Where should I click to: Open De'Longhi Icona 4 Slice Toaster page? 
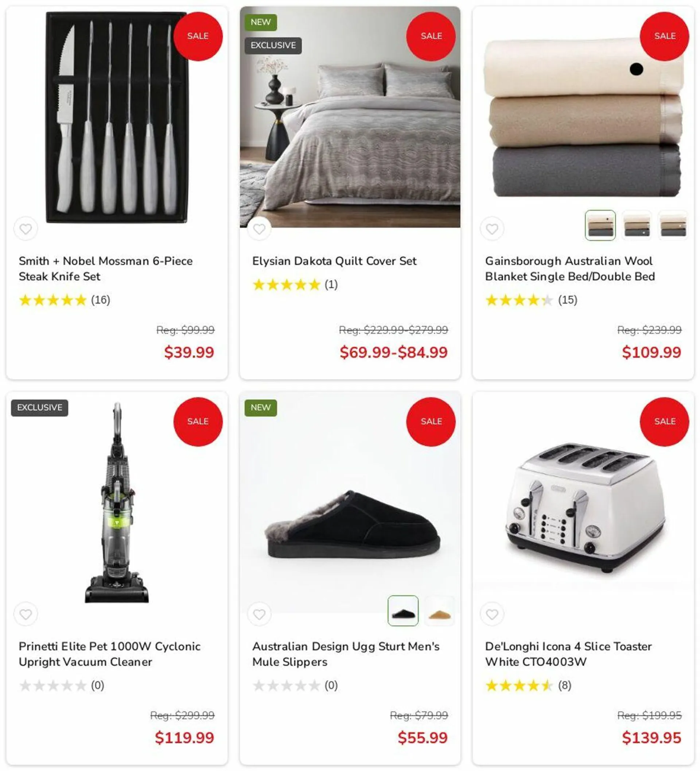point(568,654)
